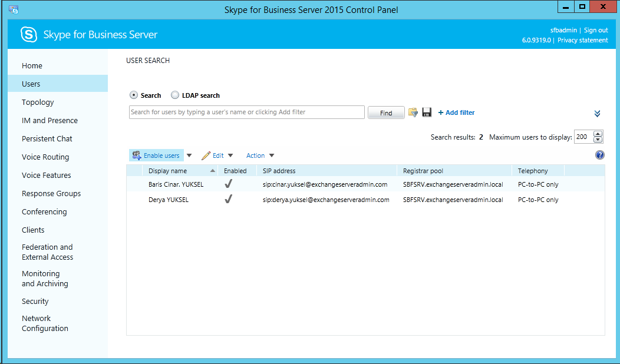620x364 pixels.
Task: Sort by the SIP address column header
Action: (327, 171)
